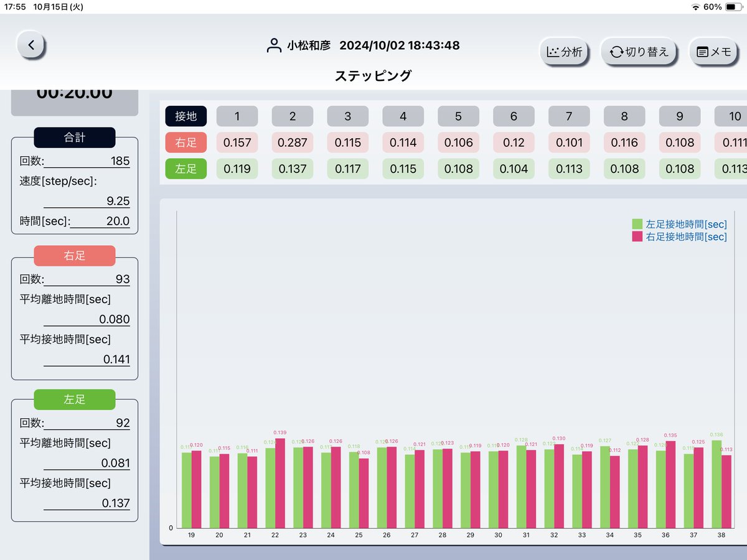Screen dimensions: 747x560
Task: Tap the 右足 red label badge
Action: point(186,142)
